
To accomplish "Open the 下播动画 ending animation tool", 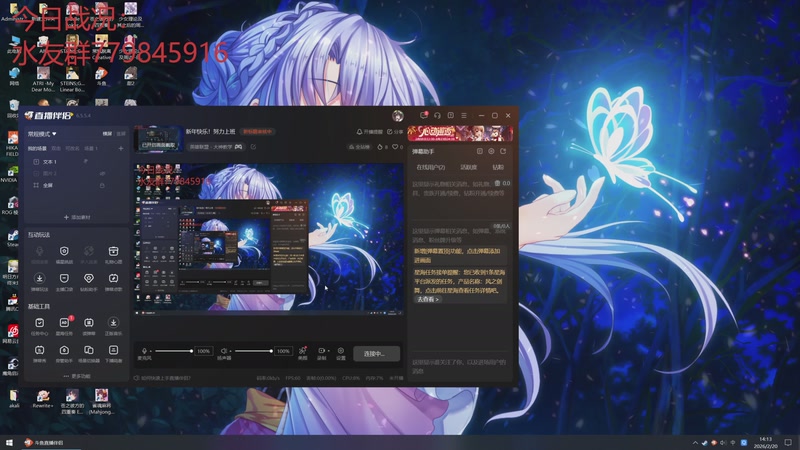I will [x=113, y=353].
